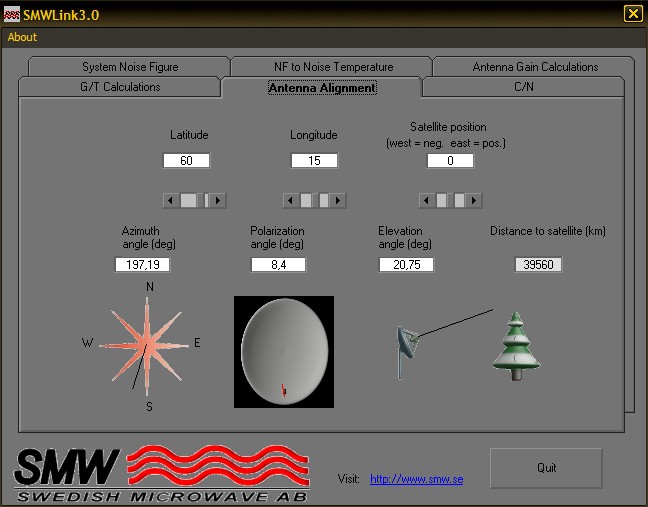
Task: Click the compass S label
Action: click(149, 407)
